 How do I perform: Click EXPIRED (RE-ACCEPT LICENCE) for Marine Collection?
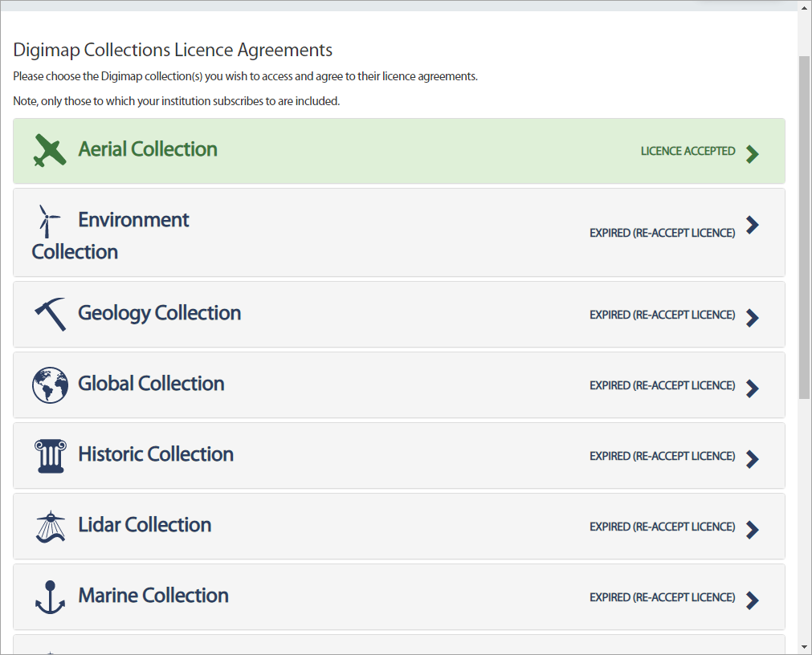click(663, 597)
